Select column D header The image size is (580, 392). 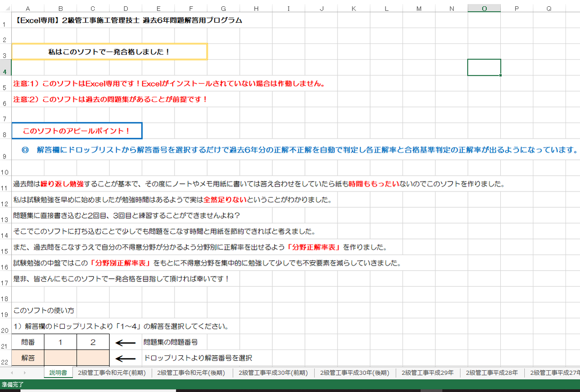click(126, 8)
